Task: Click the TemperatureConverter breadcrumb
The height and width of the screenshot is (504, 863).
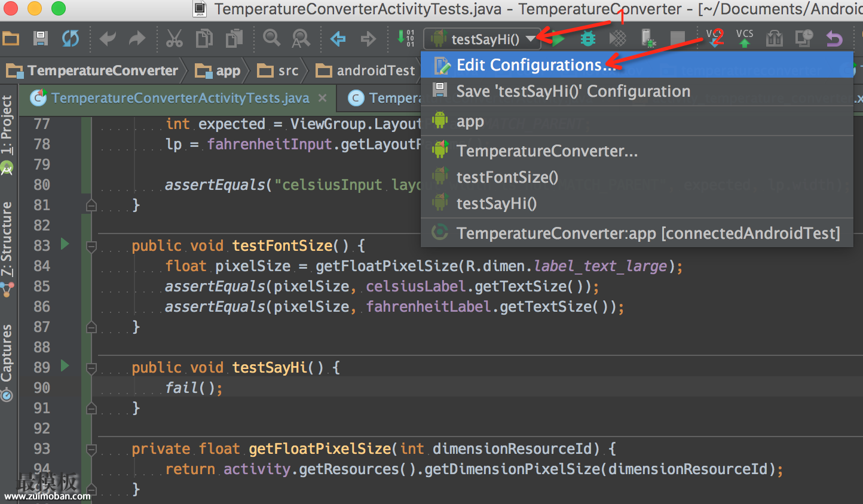Action: point(92,71)
